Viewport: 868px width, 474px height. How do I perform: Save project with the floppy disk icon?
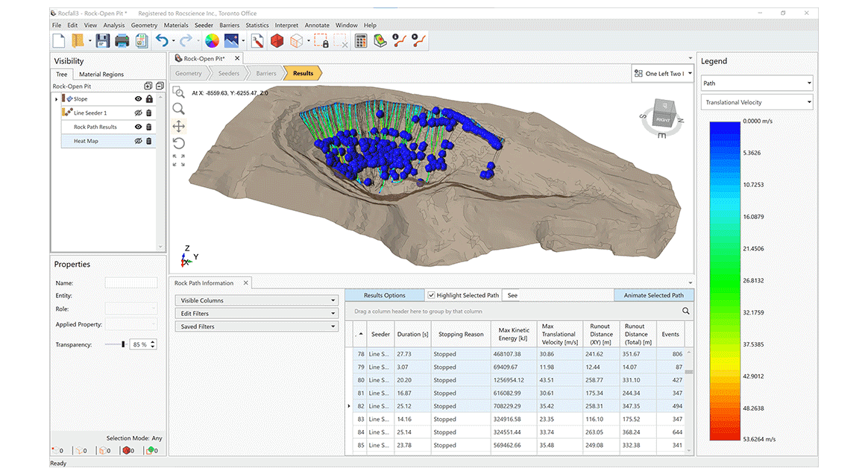(102, 41)
